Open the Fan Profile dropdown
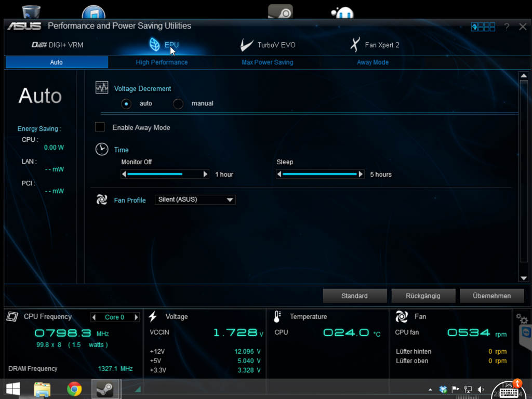The width and height of the screenshot is (532, 399). (x=195, y=199)
